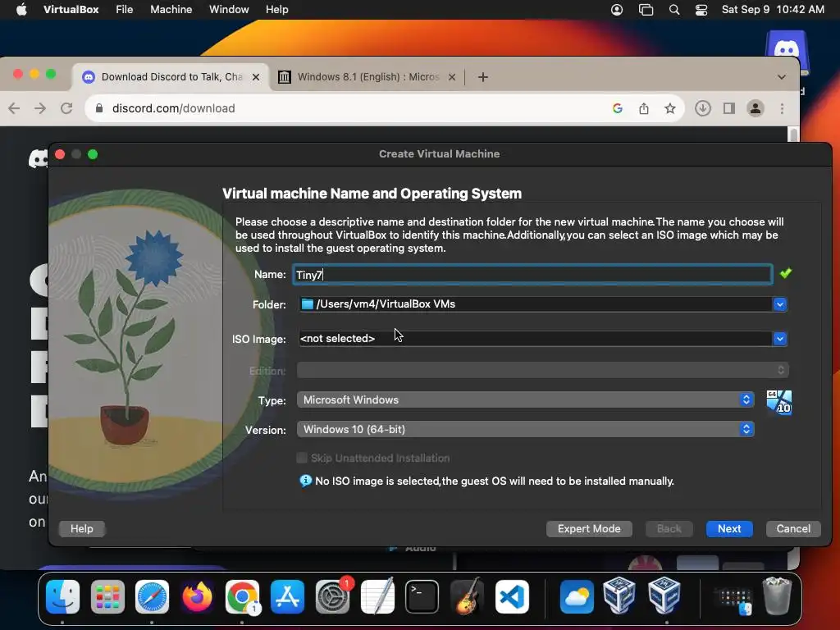Click the Cancel button
This screenshot has width=840, height=630.
[793, 529]
